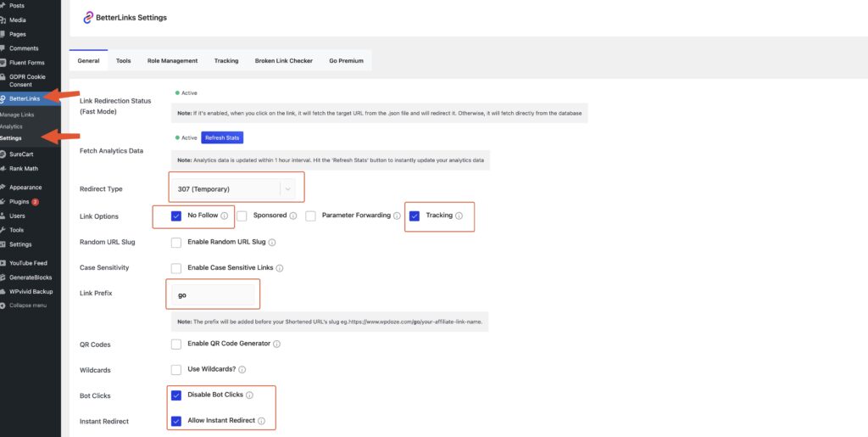Image resolution: width=868 pixels, height=437 pixels.
Task: Click the Media icon in sidebar
Action: tap(3, 20)
